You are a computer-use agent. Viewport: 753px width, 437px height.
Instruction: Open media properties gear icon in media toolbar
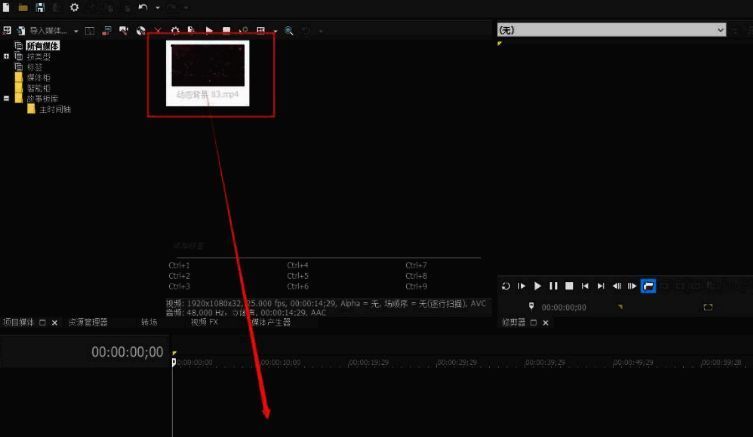pos(175,31)
